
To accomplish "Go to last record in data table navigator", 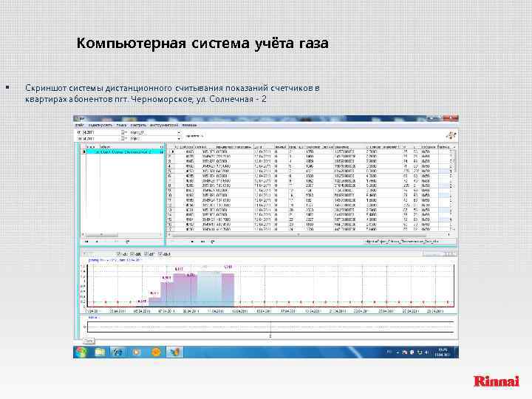I will (202, 242).
